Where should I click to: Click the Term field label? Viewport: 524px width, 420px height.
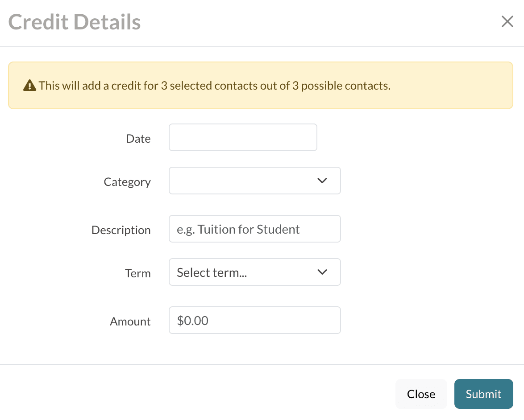tap(138, 273)
